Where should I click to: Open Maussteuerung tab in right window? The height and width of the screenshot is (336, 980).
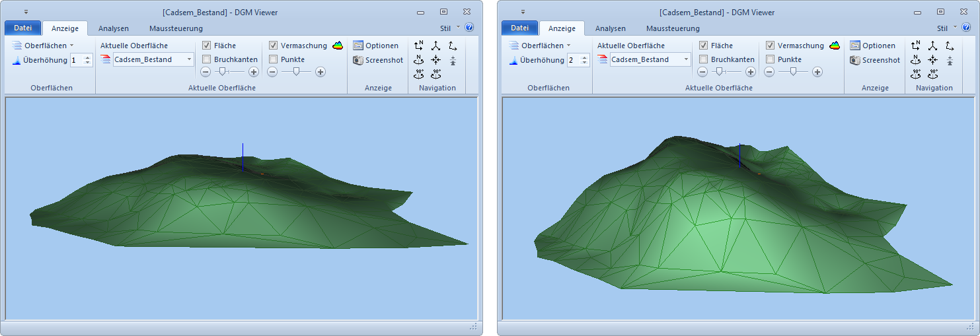673,28
